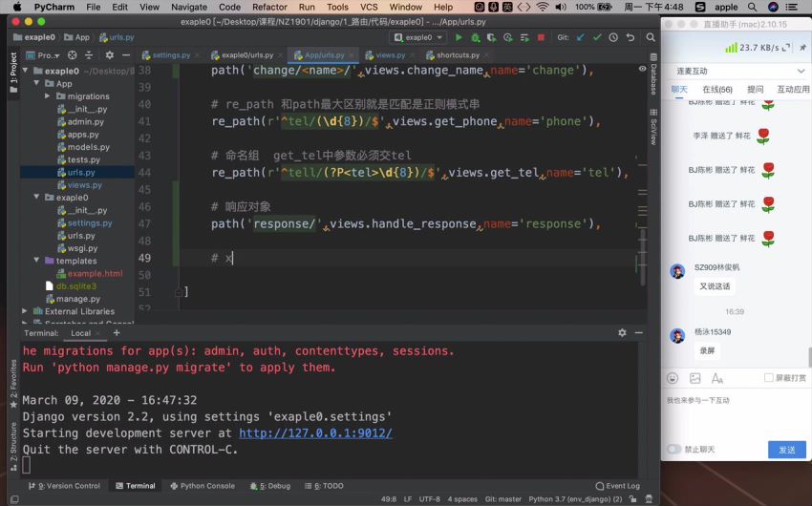Screen dimensions: 812x506
Task: Add a new terminal tab with plus
Action: tap(118, 333)
